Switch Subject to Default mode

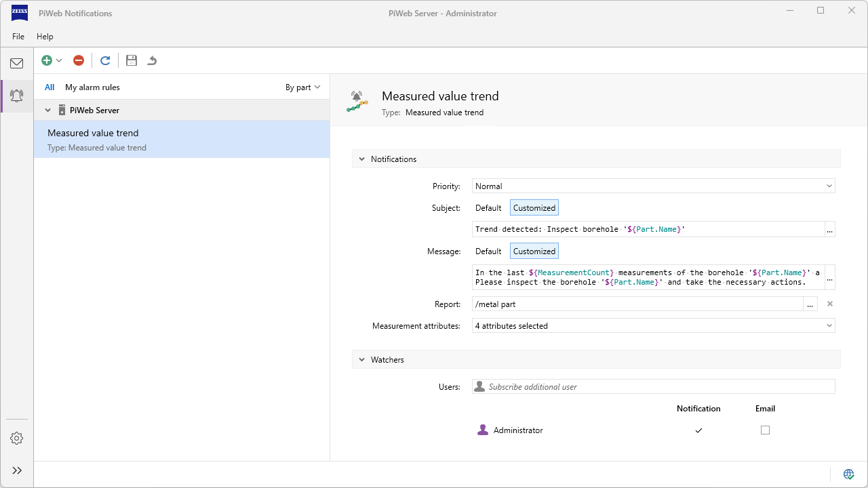pyautogui.click(x=488, y=207)
